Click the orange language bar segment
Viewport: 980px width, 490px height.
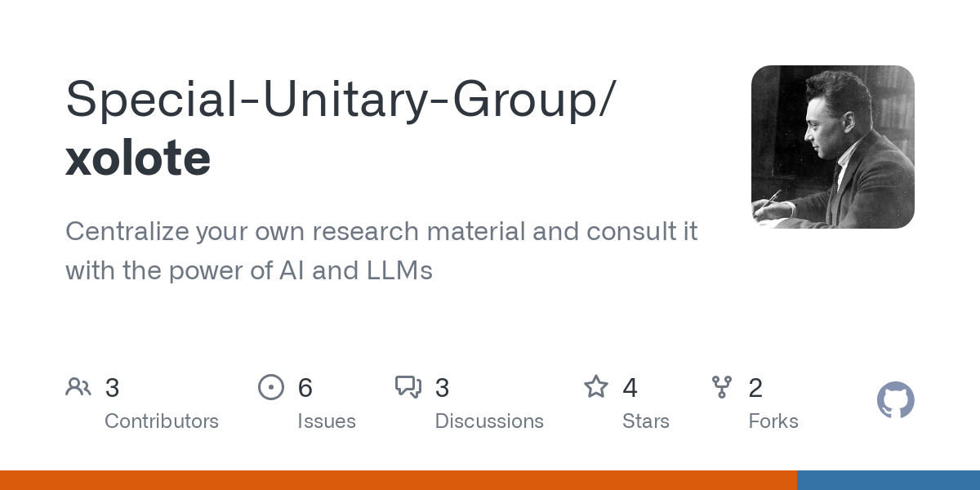[398, 480]
